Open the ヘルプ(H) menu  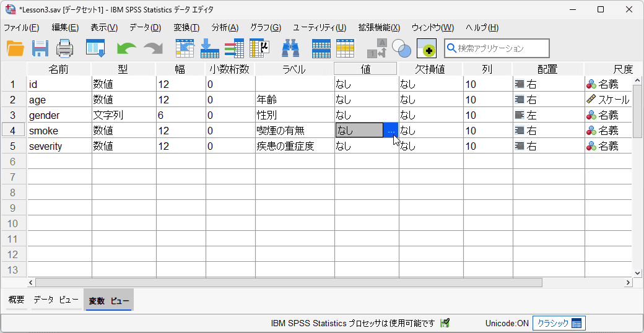click(x=482, y=28)
